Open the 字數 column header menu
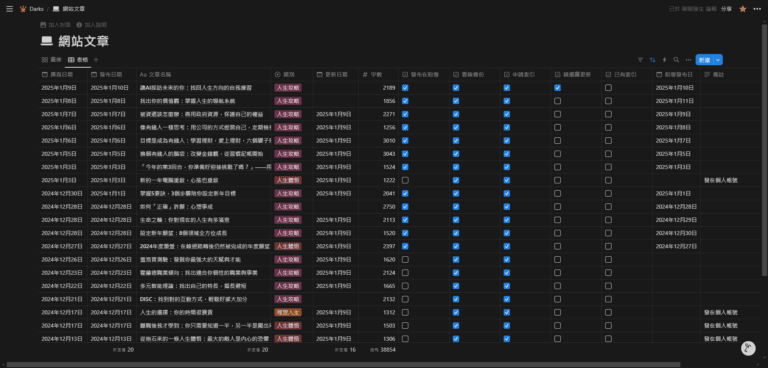Viewport: 768px width, 368px height. (378, 74)
